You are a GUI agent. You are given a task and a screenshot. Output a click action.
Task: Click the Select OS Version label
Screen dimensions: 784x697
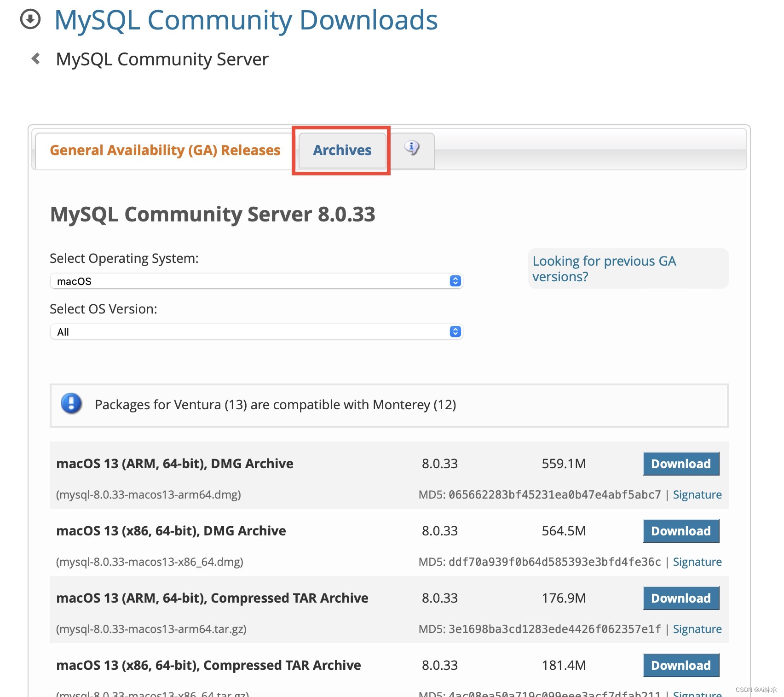(104, 309)
